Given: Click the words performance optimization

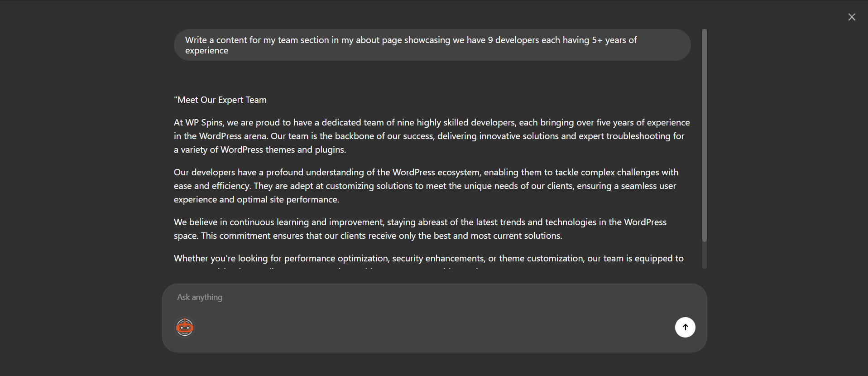Looking at the screenshot, I should point(336,258).
